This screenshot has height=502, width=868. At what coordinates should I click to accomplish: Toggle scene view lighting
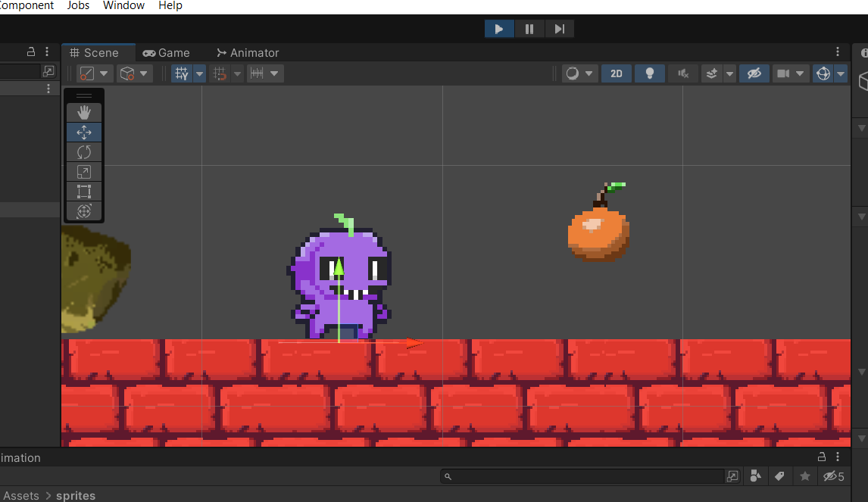649,73
